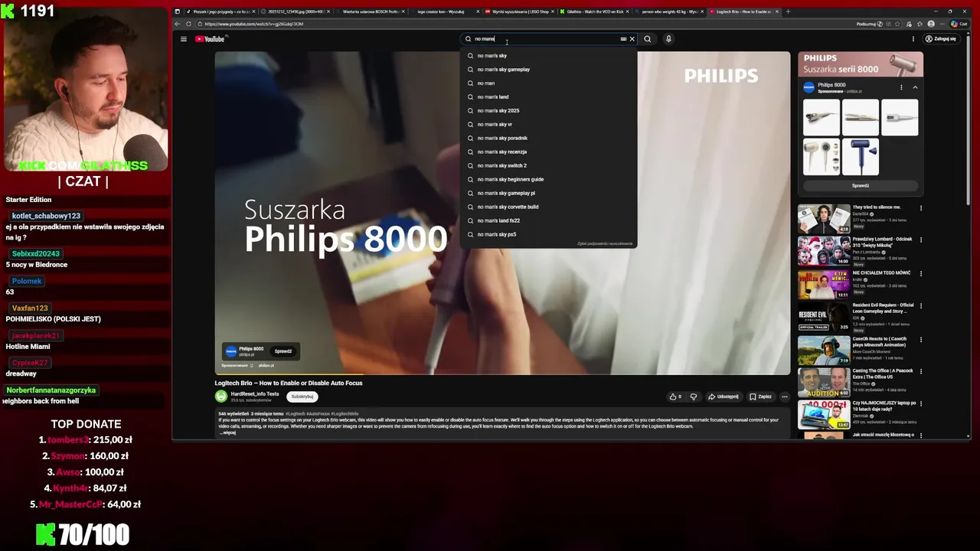Image resolution: width=980 pixels, height=551 pixels.
Task: Open menu for CaseOh Reacts video
Action: [920, 340]
